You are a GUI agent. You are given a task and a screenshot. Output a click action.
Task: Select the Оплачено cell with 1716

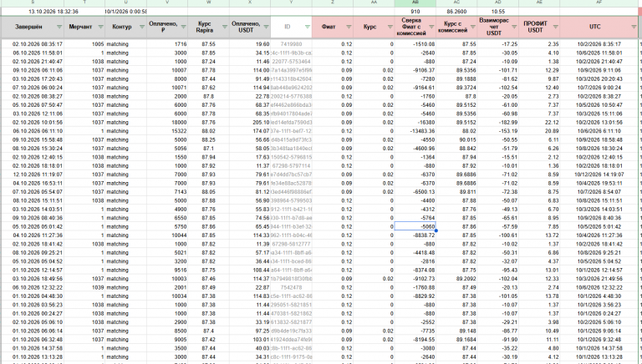pyautogui.click(x=167, y=44)
